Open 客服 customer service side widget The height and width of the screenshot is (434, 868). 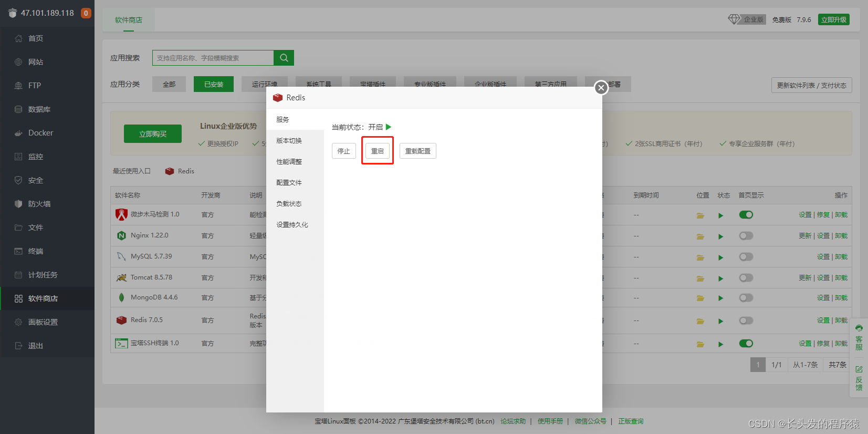point(859,337)
